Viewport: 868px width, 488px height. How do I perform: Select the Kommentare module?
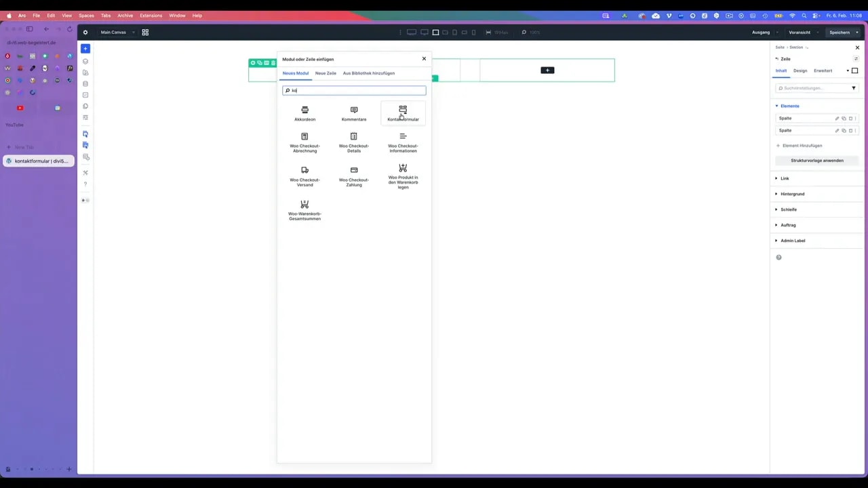[353, 114]
